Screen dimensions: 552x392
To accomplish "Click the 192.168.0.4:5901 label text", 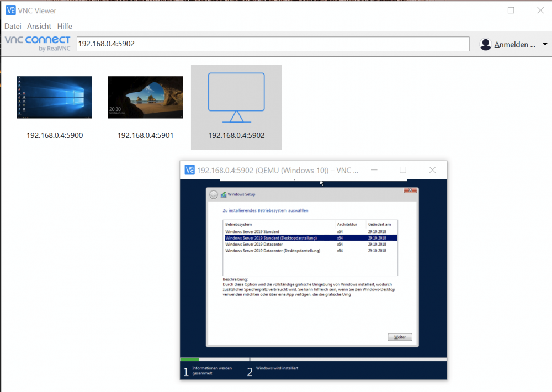I will [145, 135].
